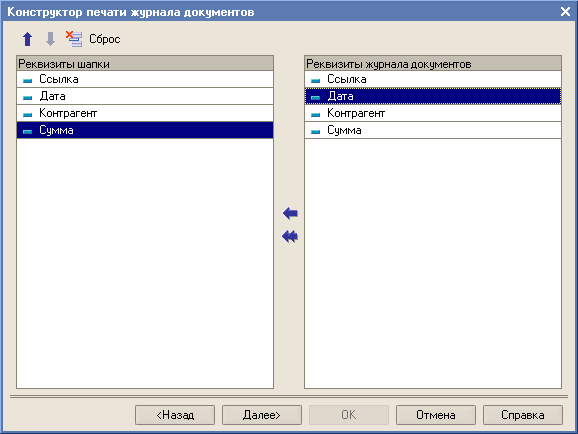Go back with the <Назад button

175,415
